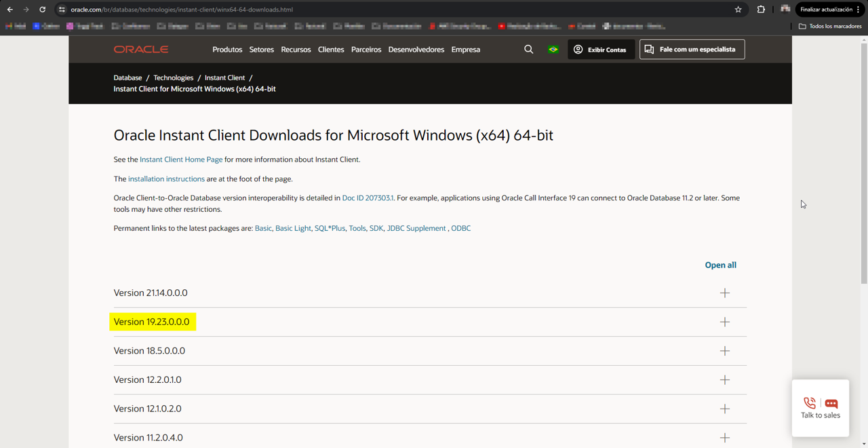868x448 pixels.
Task: Open Todos los marcadores bookmarks folder
Action: pyautogui.click(x=830, y=26)
